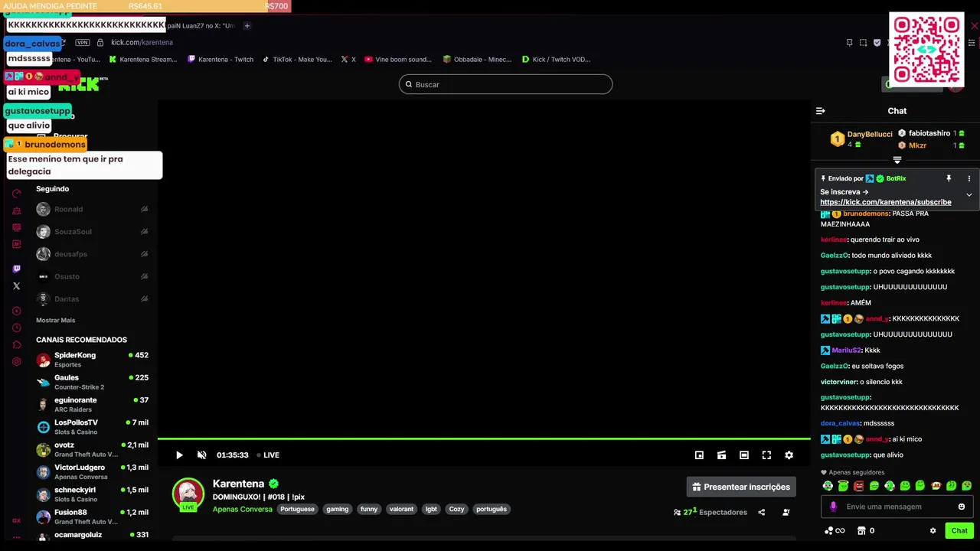Expand the pinned BotRix message chevron
This screenshot has width=980, height=551.
[969, 195]
